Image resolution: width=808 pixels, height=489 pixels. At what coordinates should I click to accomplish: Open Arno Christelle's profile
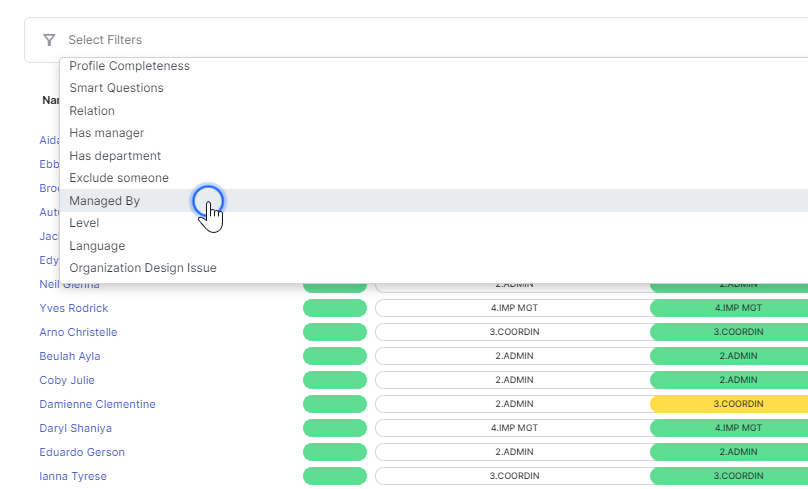[x=78, y=332]
